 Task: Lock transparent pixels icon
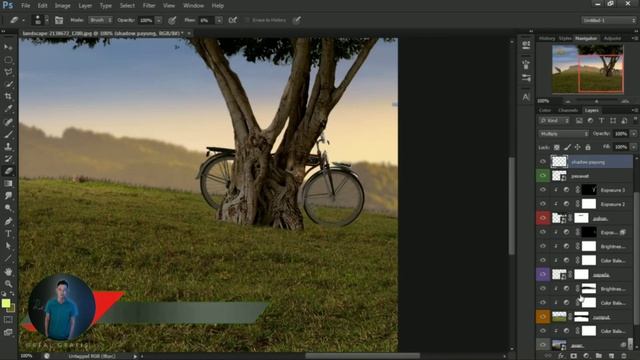click(x=557, y=147)
